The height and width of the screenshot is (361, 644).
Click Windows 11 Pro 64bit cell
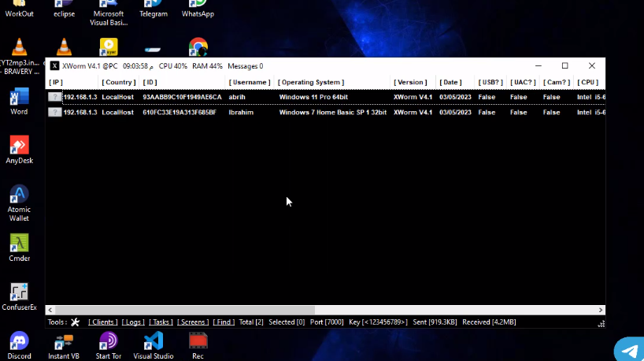coord(313,97)
